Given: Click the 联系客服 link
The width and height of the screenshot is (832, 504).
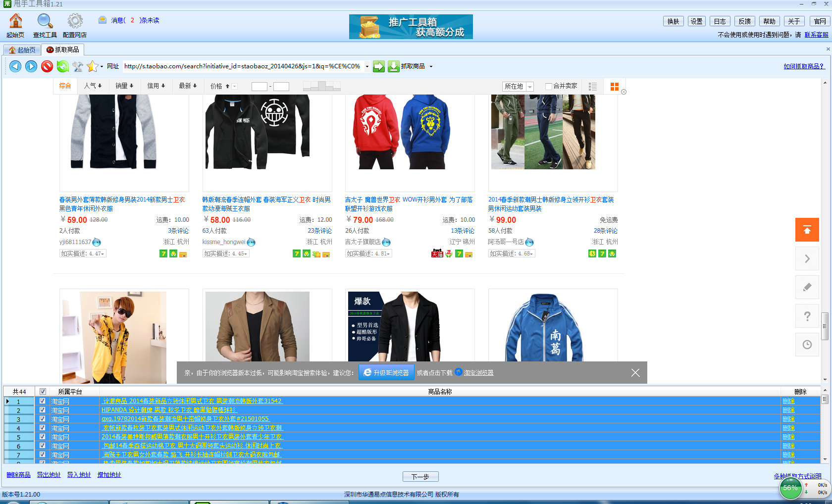Looking at the screenshot, I should tap(817, 35).
